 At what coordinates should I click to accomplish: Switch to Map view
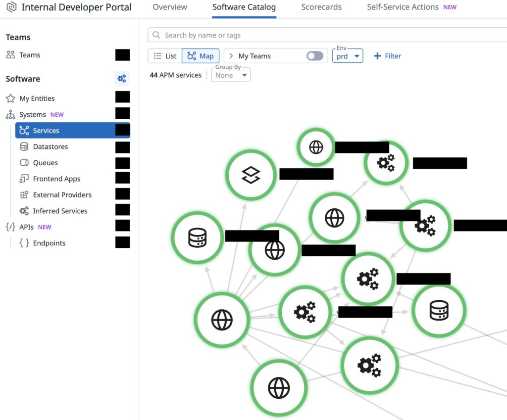tap(201, 56)
